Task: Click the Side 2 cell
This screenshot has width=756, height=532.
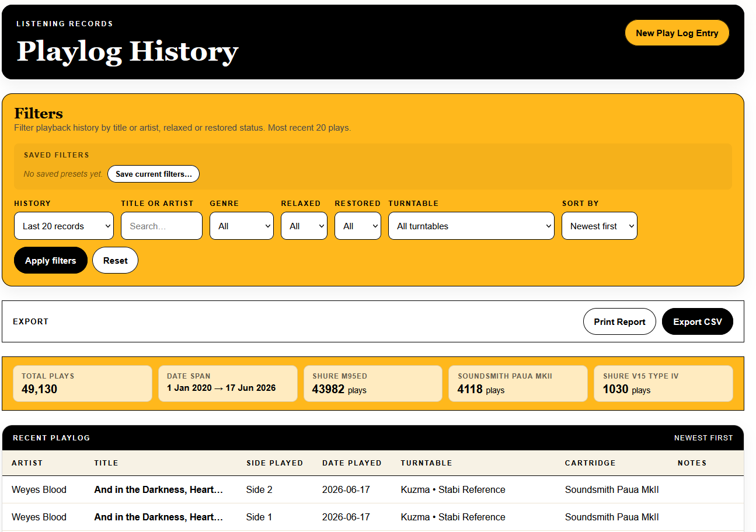Action: pyautogui.click(x=259, y=489)
